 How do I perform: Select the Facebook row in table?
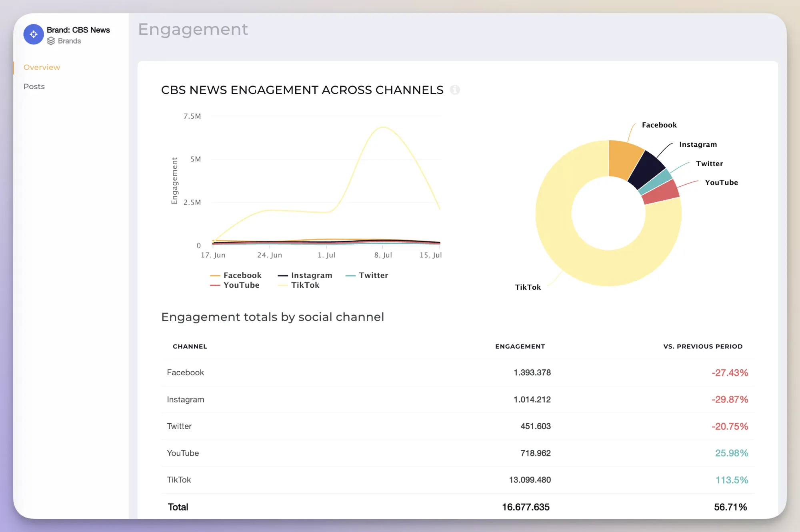[x=458, y=373]
